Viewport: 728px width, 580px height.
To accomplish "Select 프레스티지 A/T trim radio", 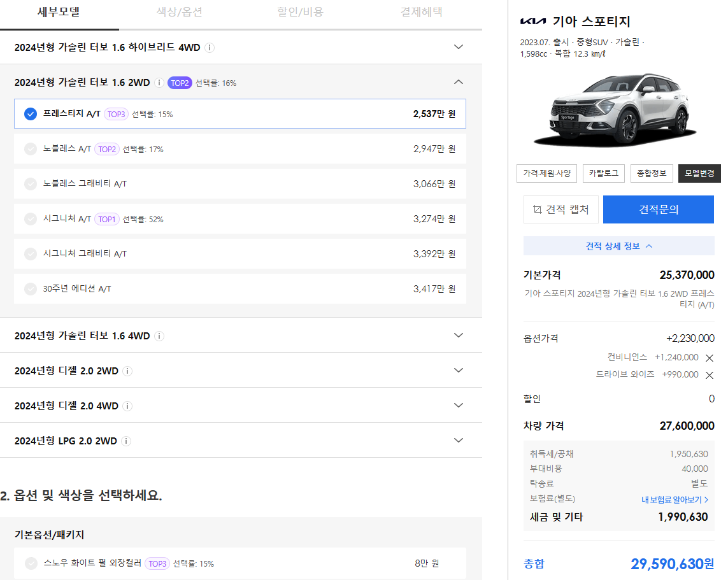I will coord(31,114).
